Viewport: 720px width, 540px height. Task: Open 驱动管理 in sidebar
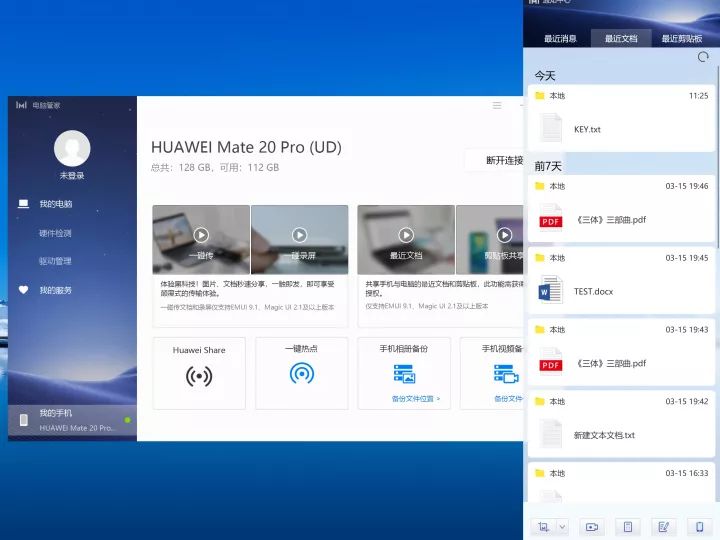72,261
